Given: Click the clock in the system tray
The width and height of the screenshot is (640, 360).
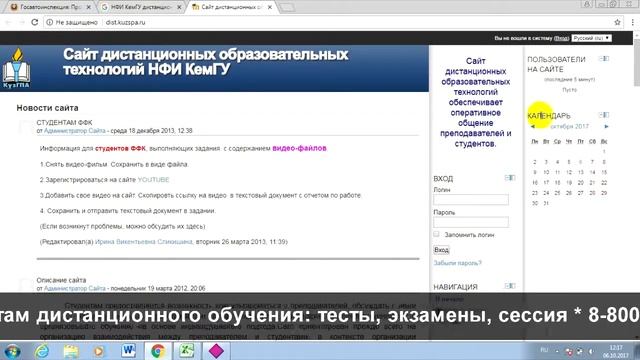Looking at the screenshot, I should [616, 351].
